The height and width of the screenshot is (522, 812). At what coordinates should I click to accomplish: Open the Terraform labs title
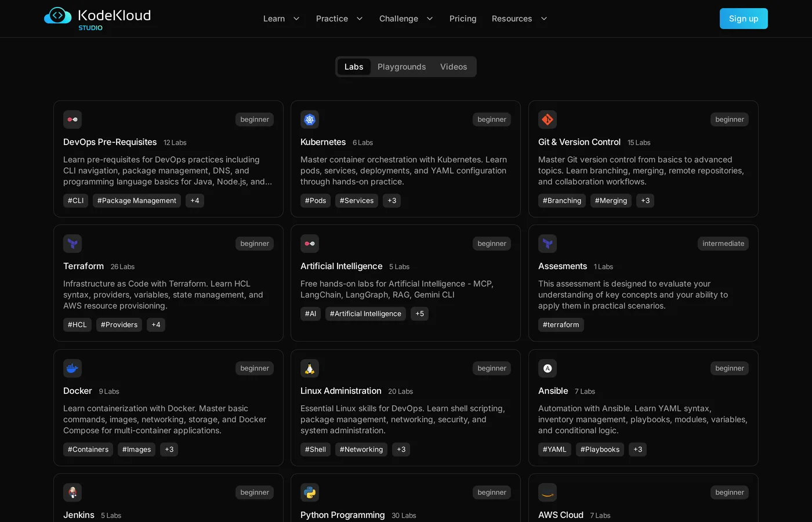pos(84,266)
